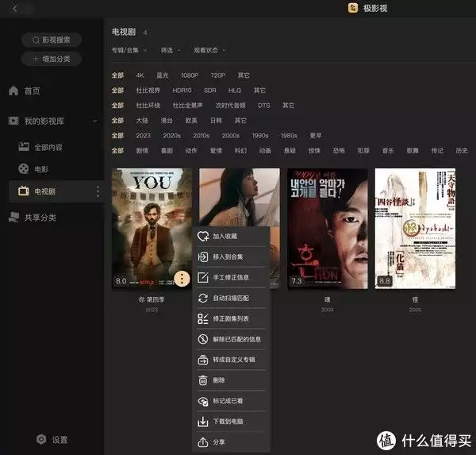
Task: Select 悬疑 genre filter
Action: tap(290, 150)
